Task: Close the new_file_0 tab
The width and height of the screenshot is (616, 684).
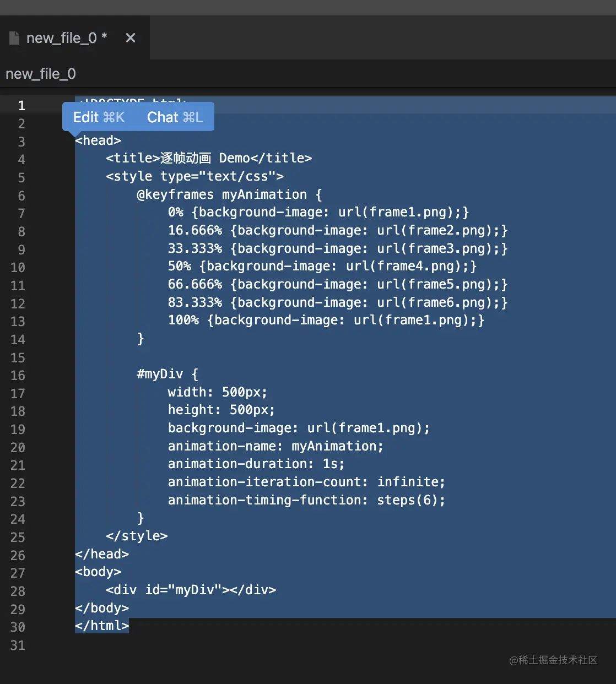Action: pos(131,38)
